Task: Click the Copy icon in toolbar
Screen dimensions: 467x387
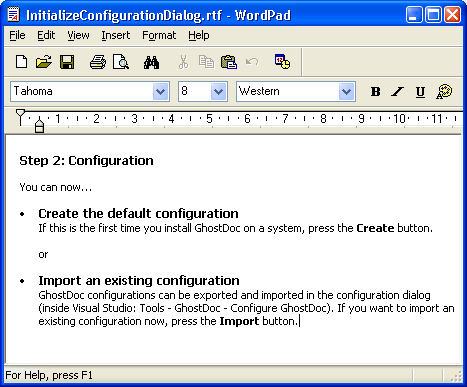Action: [x=206, y=62]
